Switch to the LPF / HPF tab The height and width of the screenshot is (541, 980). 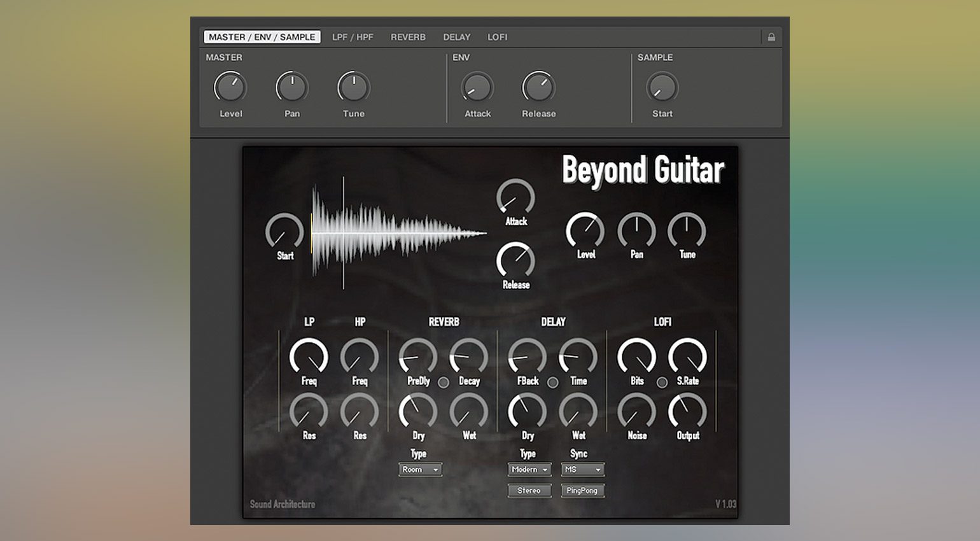353,37
